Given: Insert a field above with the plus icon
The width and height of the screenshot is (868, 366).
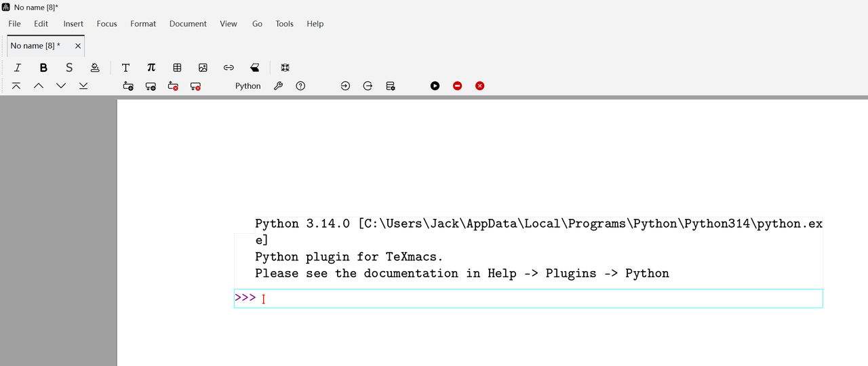Looking at the screenshot, I should click(128, 86).
